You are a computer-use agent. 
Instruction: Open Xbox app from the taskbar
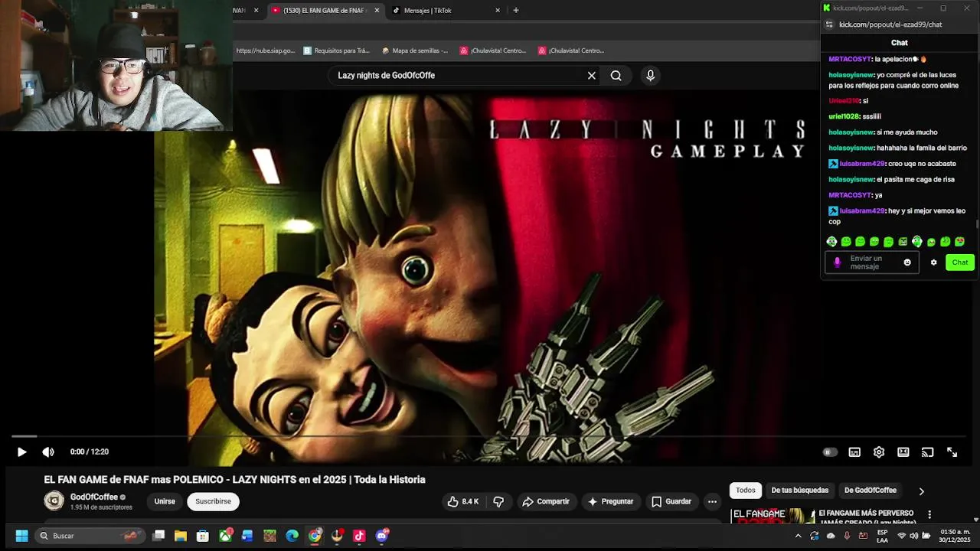[x=226, y=536]
